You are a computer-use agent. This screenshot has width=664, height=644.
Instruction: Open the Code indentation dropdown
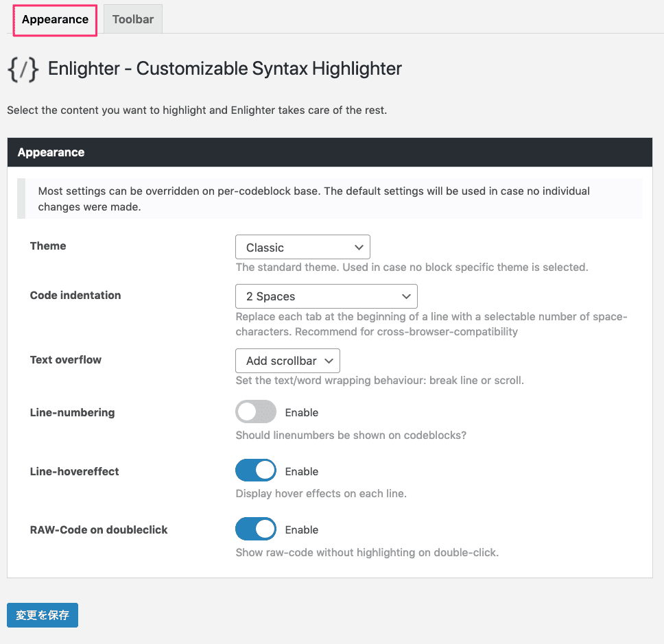(x=326, y=296)
